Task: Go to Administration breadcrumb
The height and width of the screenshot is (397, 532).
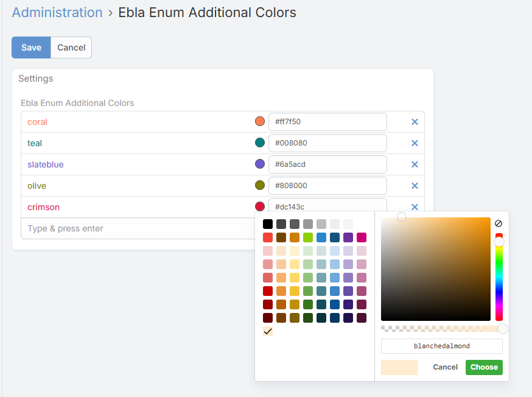Action: pyautogui.click(x=57, y=12)
